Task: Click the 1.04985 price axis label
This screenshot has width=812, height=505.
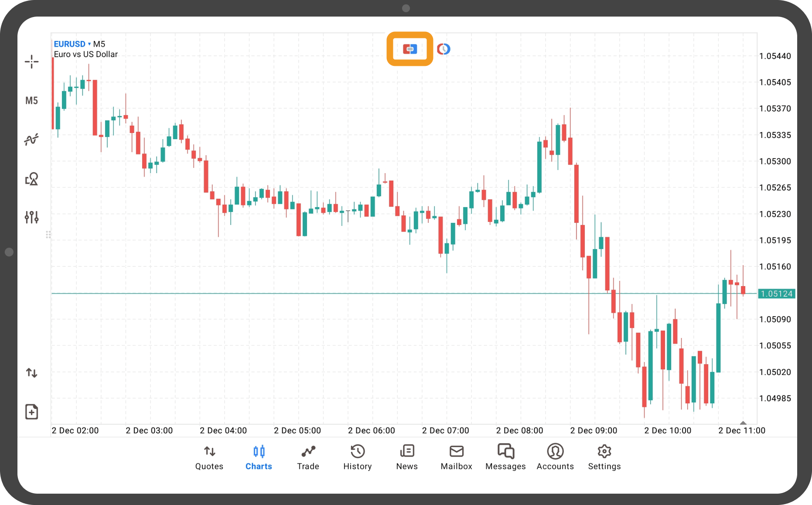Action: [775, 399]
